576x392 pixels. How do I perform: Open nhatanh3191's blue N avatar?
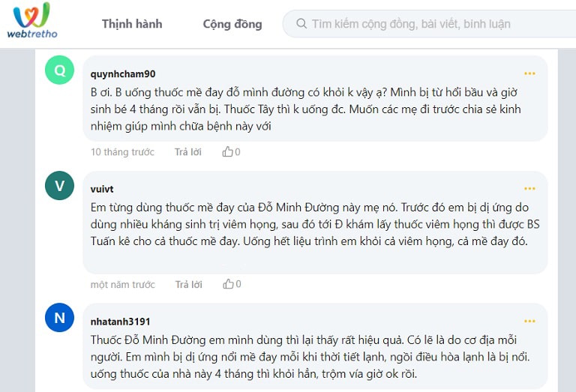tap(60, 318)
